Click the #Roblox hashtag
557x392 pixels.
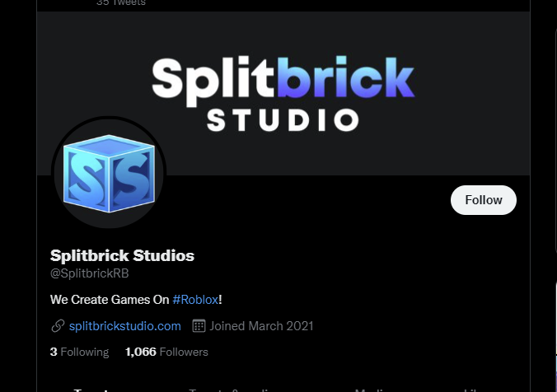tap(195, 300)
